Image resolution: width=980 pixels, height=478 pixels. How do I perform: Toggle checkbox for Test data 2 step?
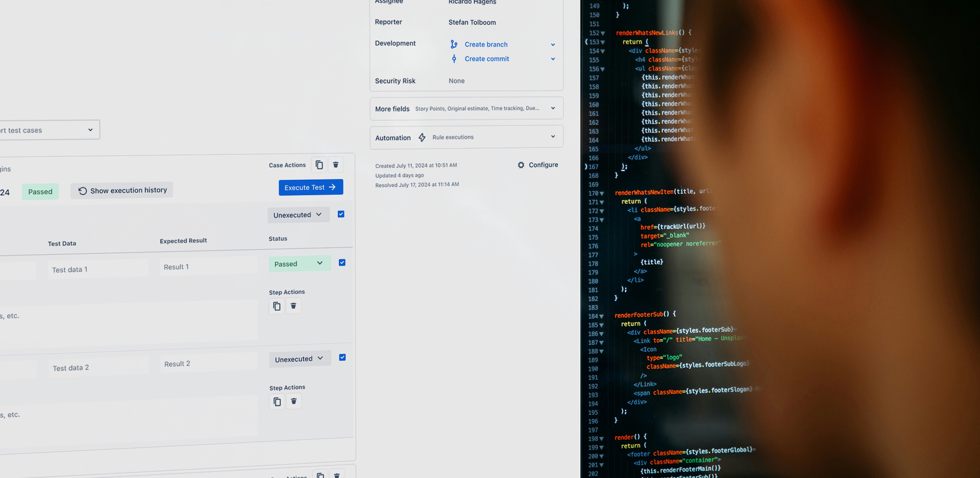click(342, 357)
